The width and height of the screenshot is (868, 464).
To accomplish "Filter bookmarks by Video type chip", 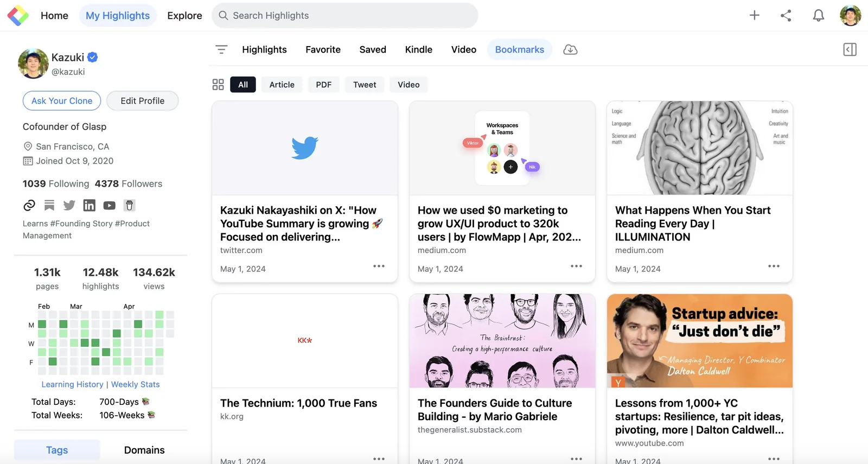I will 409,85.
